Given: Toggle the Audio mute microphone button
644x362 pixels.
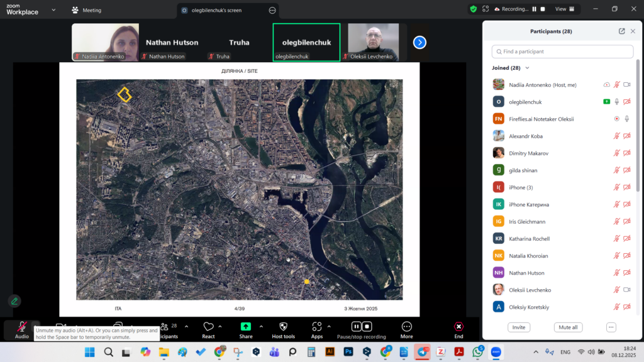Looking at the screenshot, I should 21,327.
